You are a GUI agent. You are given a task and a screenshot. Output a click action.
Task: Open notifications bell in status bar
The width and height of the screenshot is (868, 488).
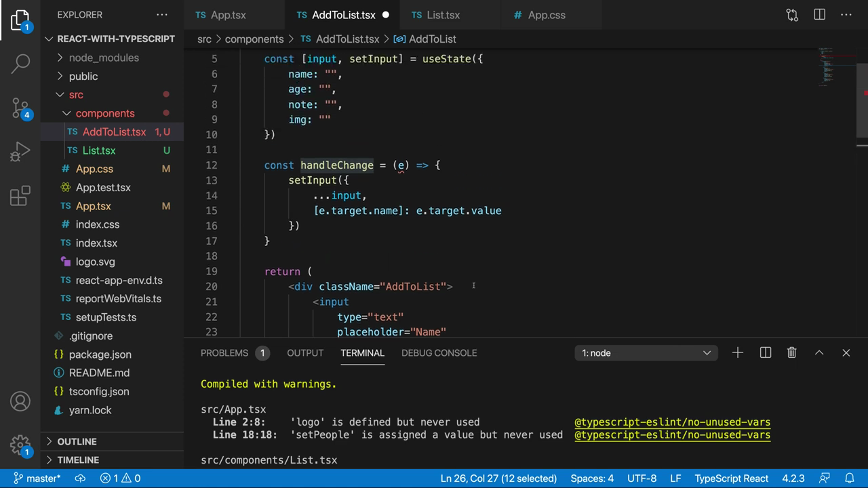pyautogui.click(x=849, y=479)
